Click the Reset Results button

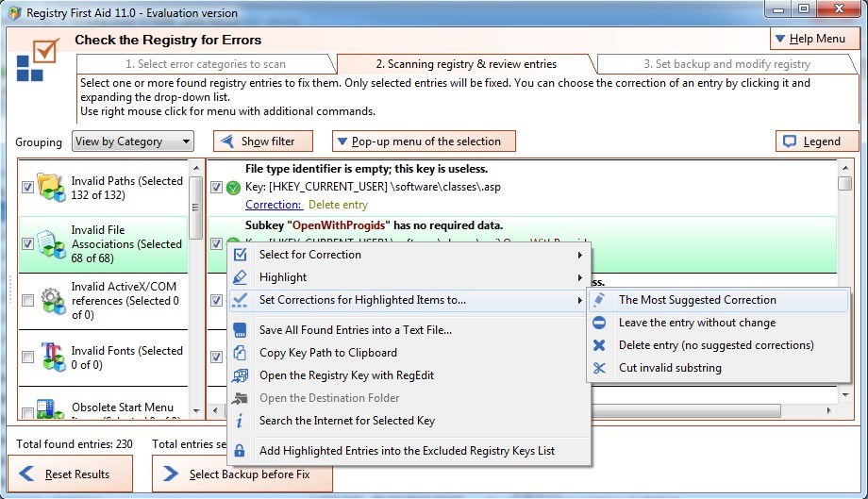click(71, 474)
